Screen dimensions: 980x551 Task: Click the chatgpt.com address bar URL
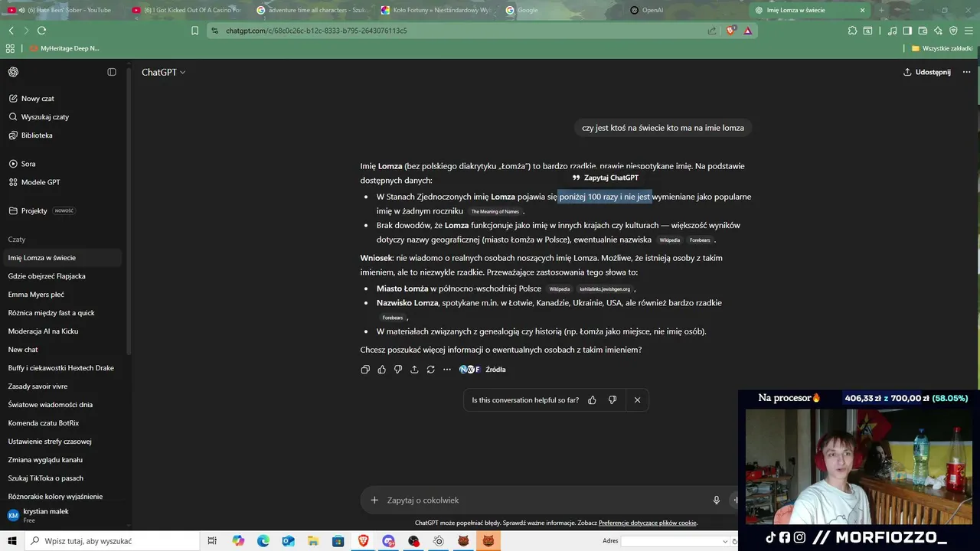pyautogui.click(x=316, y=31)
